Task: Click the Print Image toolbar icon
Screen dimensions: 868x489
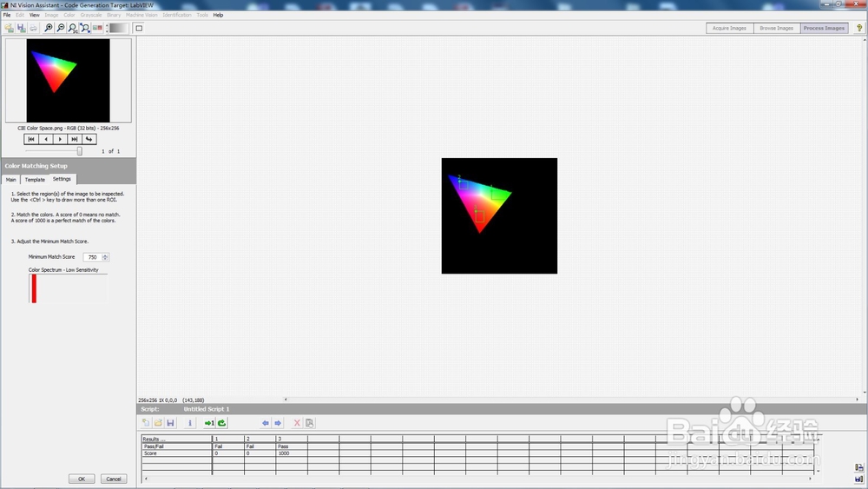Action: pos(33,28)
